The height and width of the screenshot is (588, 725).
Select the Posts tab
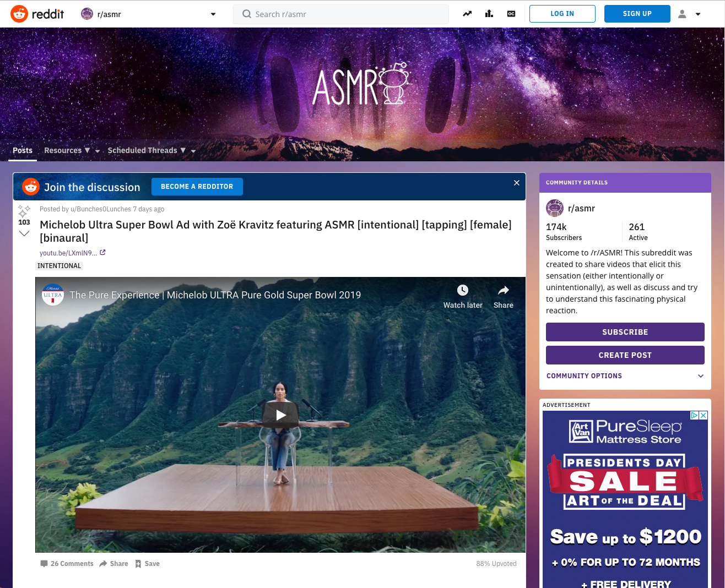click(23, 150)
